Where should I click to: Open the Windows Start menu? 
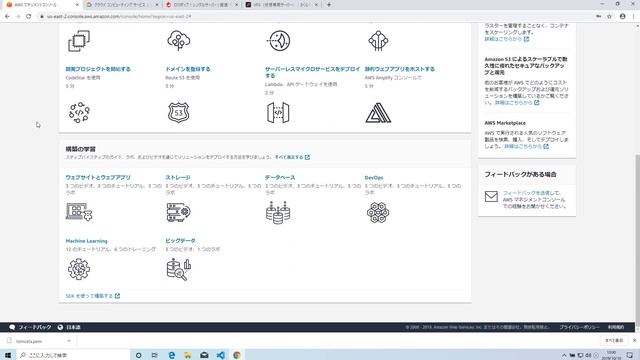(8, 355)
